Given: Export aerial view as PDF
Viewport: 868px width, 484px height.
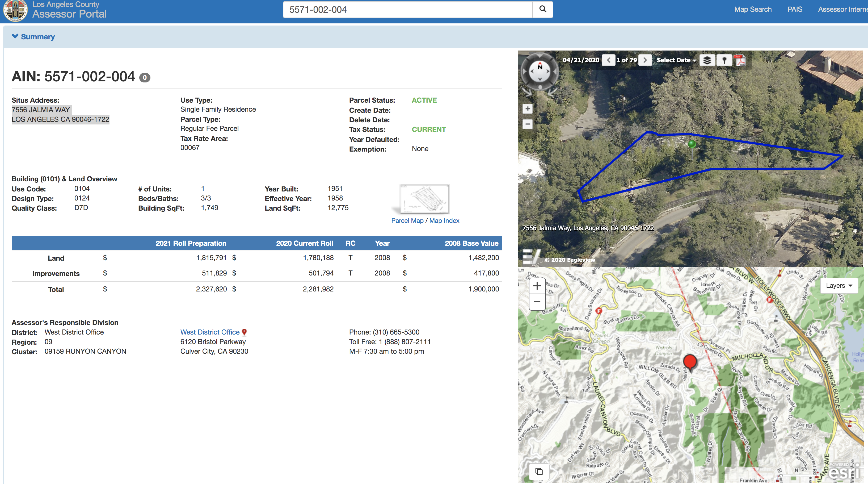Looking at the screenshot, I should pos(740,60).
